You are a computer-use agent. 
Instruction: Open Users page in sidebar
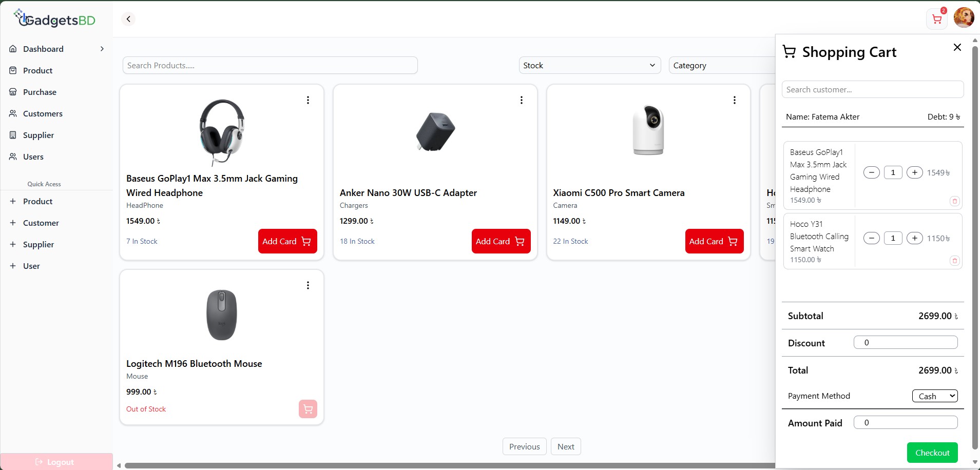[x=33, y=156]
